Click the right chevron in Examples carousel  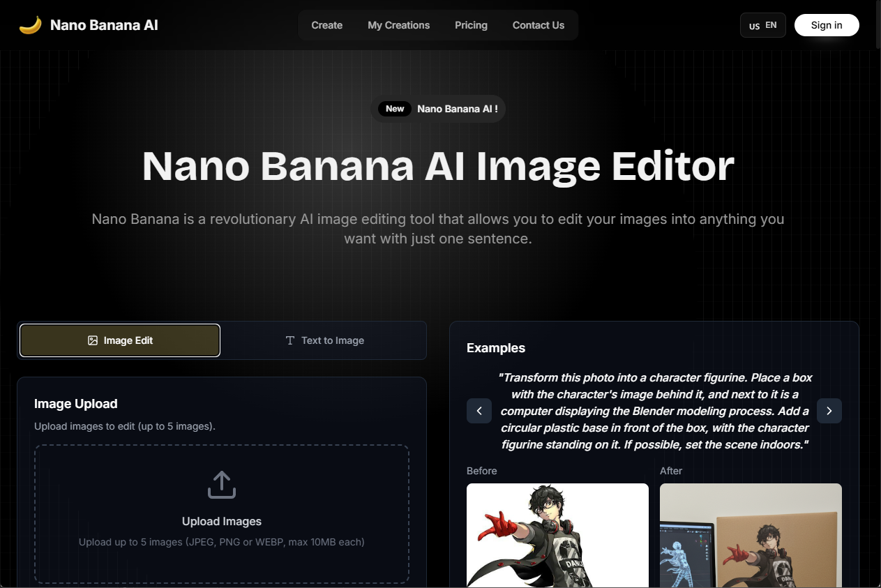coord(829,411)
